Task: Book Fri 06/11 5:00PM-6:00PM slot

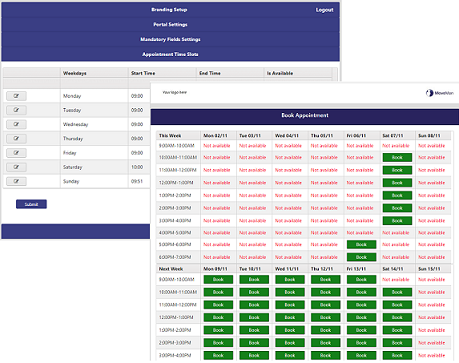Action: [361, 245]
